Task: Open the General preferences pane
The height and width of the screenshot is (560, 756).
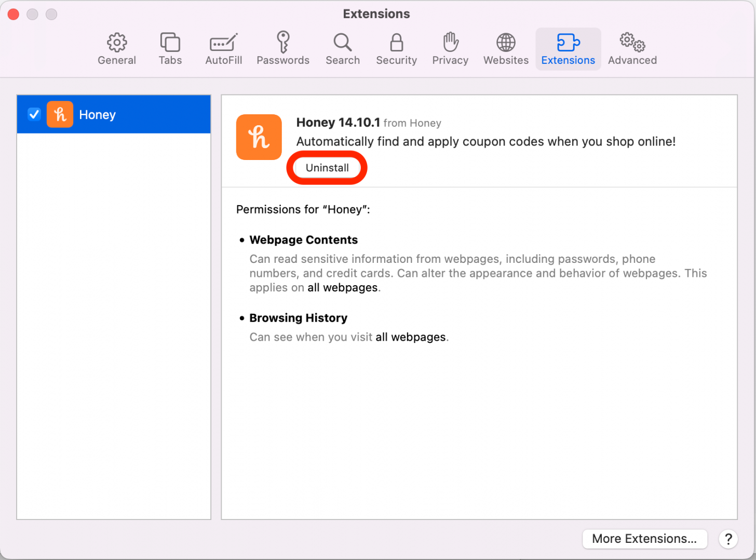Action: (x=117, y=49)
